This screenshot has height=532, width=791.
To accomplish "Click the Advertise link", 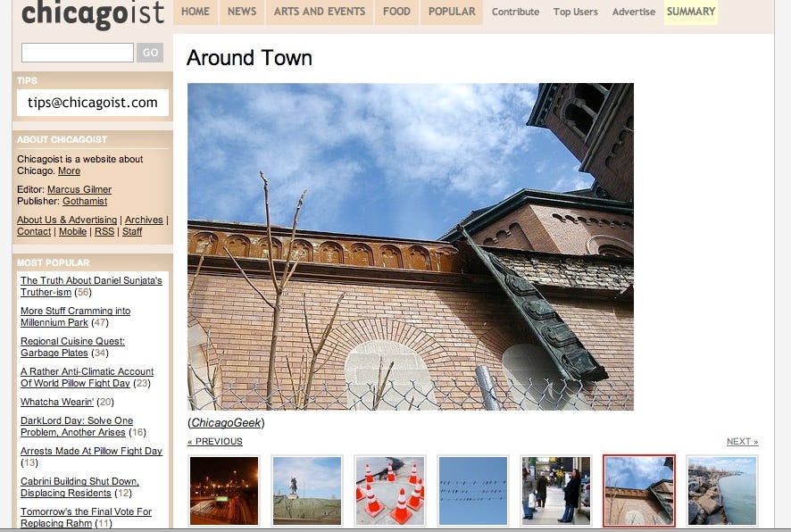I will point(634,12).
